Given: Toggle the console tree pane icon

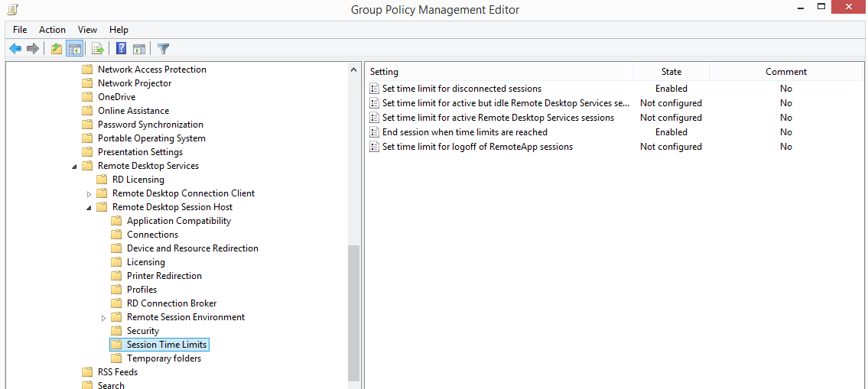Looking at the screenshot, I should [x=74, y=49].
